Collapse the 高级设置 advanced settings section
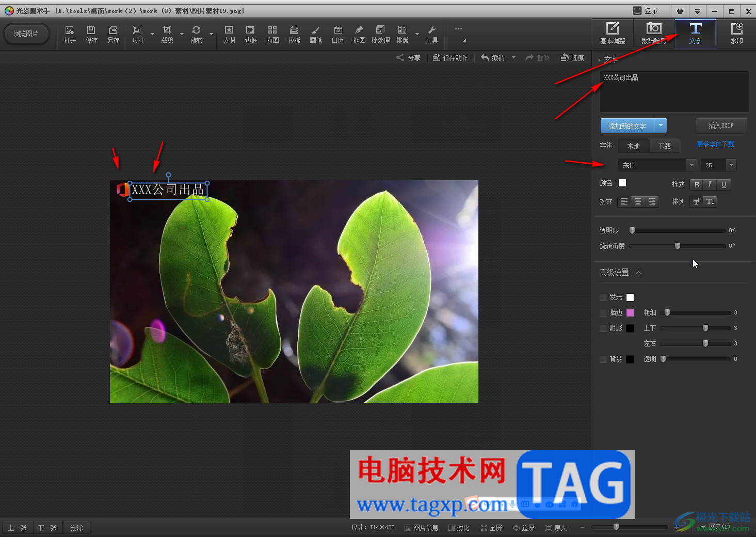The height and width of the screenshot is (537, 756). 638,273
